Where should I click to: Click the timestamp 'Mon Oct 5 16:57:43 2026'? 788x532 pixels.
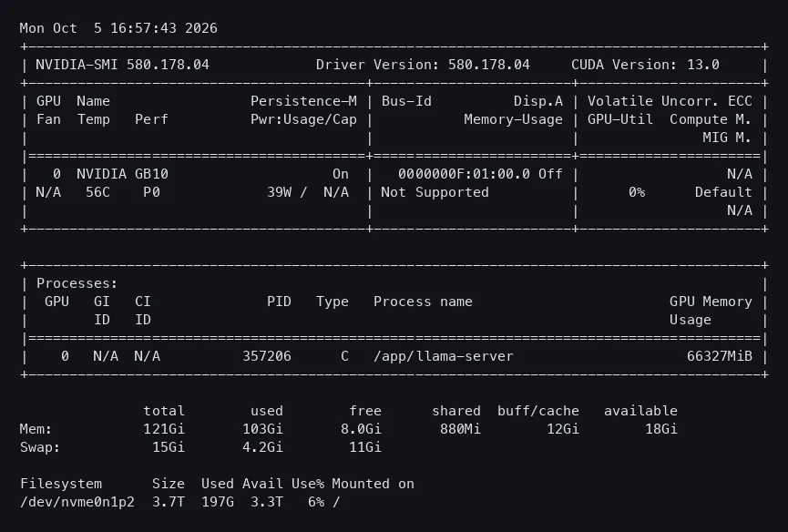click(118, 28)
